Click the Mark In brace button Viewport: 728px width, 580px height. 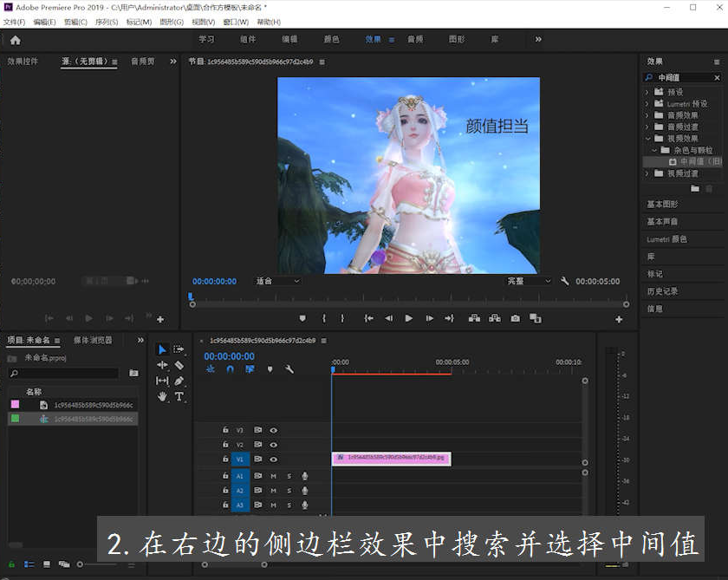324,318
